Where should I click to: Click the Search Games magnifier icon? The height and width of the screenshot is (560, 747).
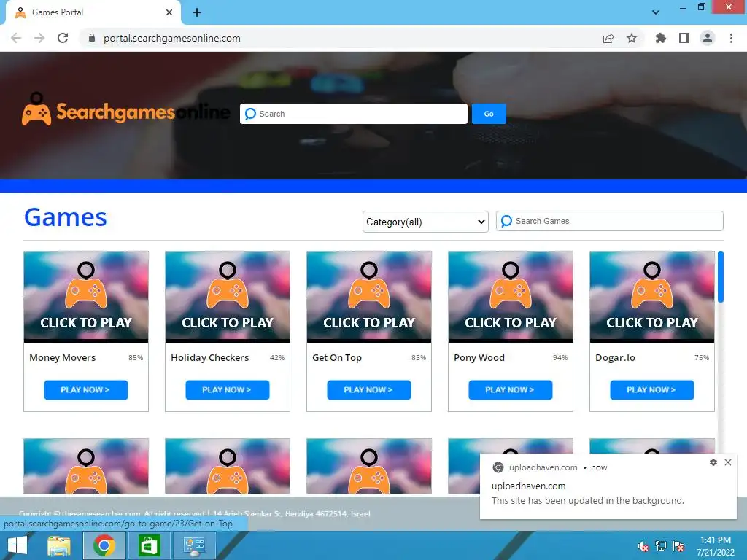point(506,221)
